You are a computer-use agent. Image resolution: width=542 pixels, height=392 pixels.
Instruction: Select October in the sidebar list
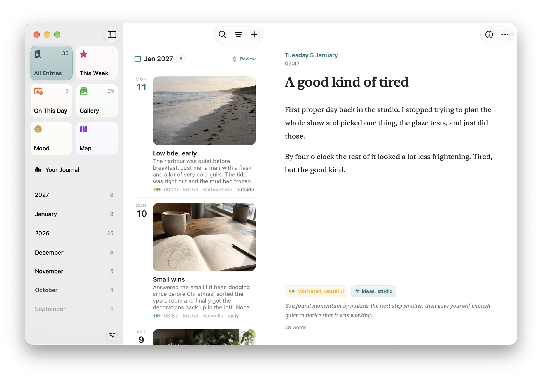tap(74, 290)
